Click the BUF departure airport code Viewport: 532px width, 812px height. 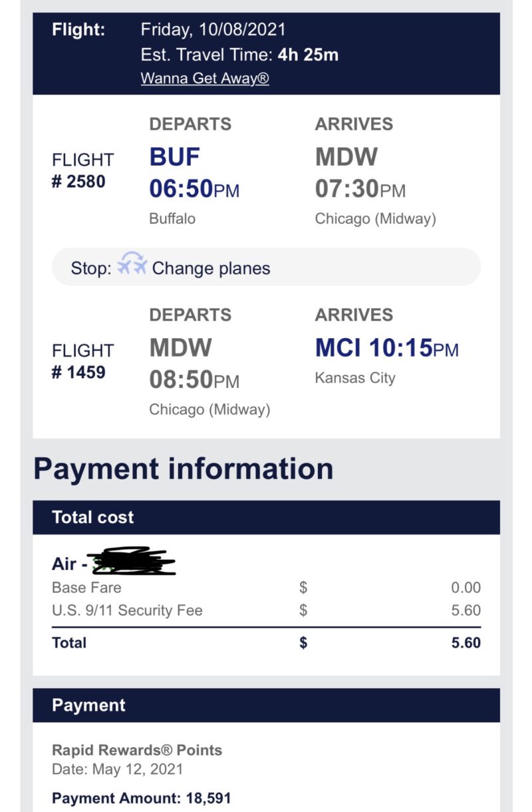(x=174, y=156)
